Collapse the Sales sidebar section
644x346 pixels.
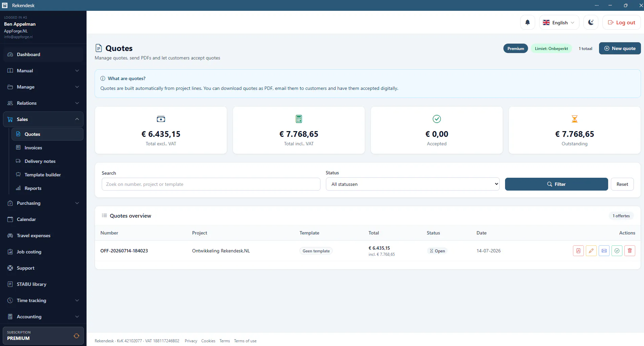[43, 119]
